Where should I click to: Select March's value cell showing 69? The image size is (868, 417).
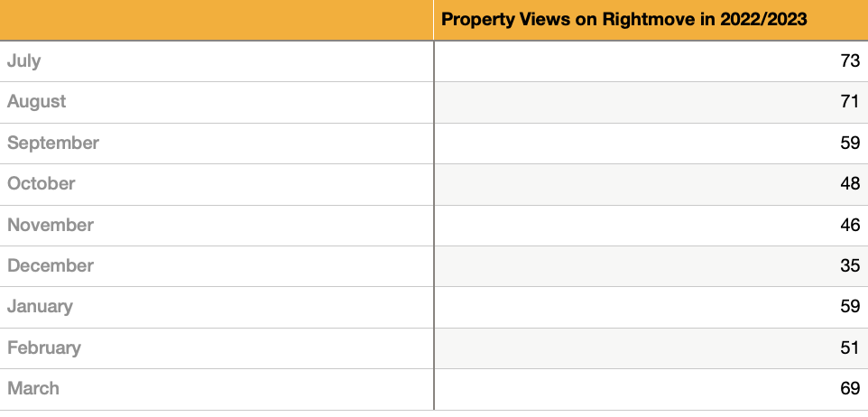850,388
